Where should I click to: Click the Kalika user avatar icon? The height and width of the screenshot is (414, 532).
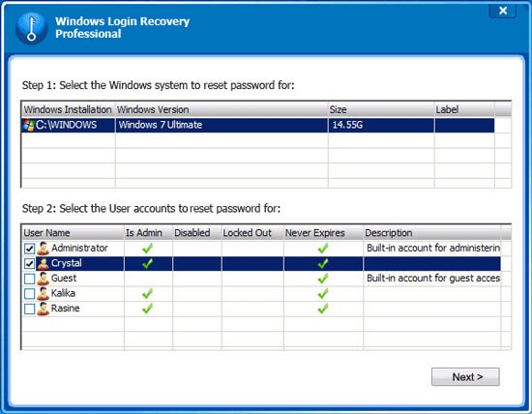click(x=44, y=294)
